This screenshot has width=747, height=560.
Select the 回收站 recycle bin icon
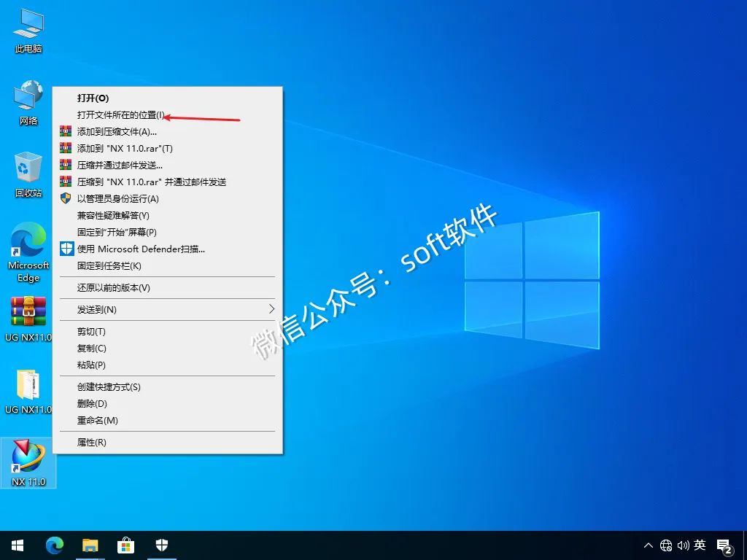[28, 175]
